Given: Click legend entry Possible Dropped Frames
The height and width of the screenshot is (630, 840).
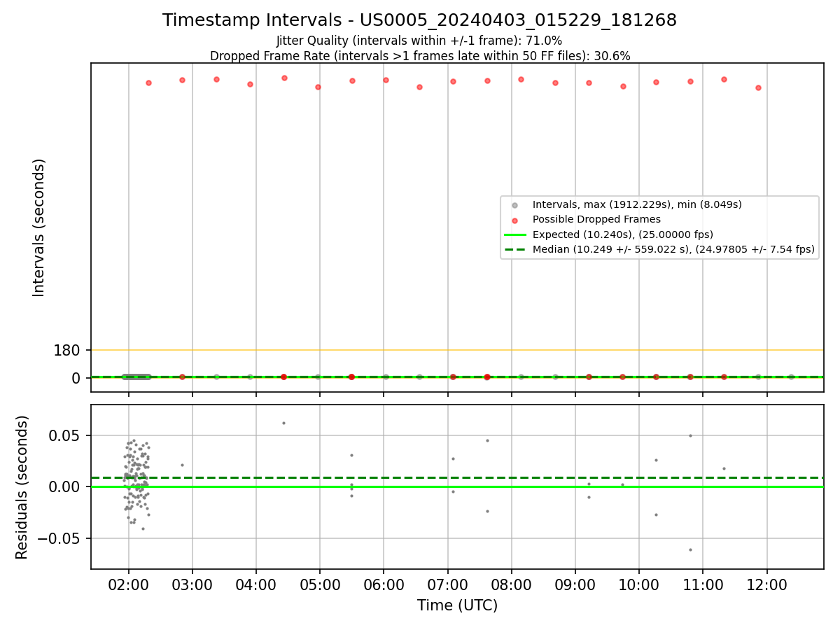Looking at the screenshot, I should [596, 219].
